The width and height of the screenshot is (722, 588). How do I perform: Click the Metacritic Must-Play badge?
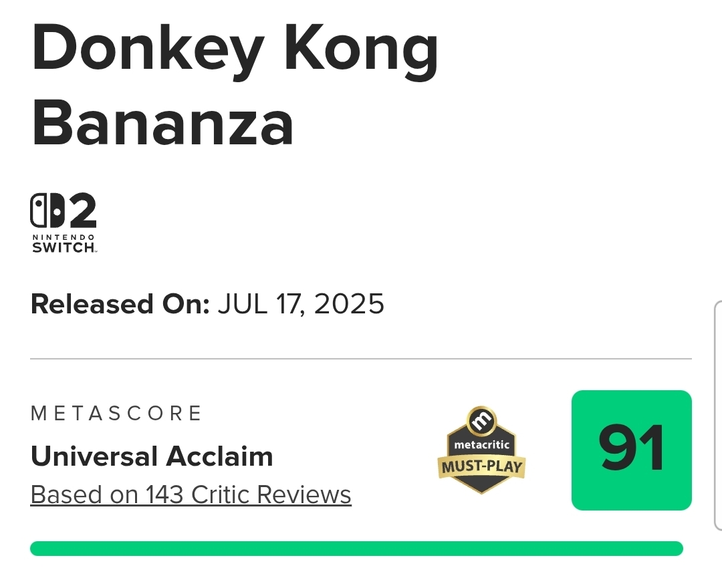click(x=481, y=450)
